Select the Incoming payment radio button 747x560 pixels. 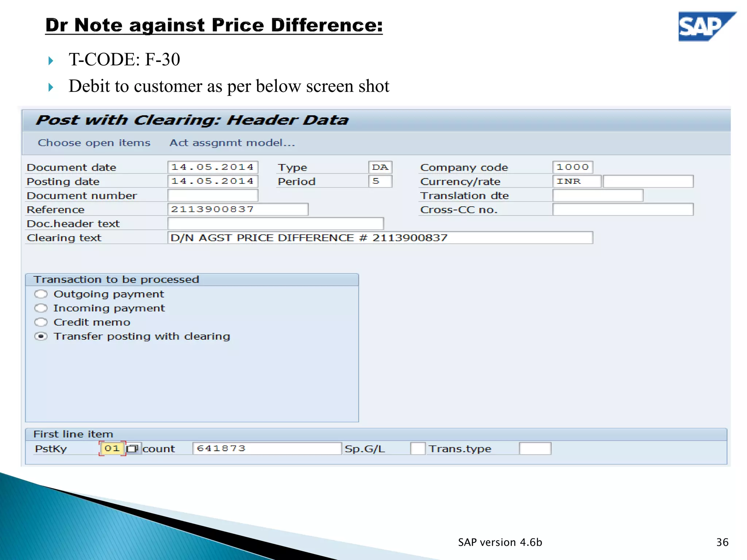pos(41,308)
